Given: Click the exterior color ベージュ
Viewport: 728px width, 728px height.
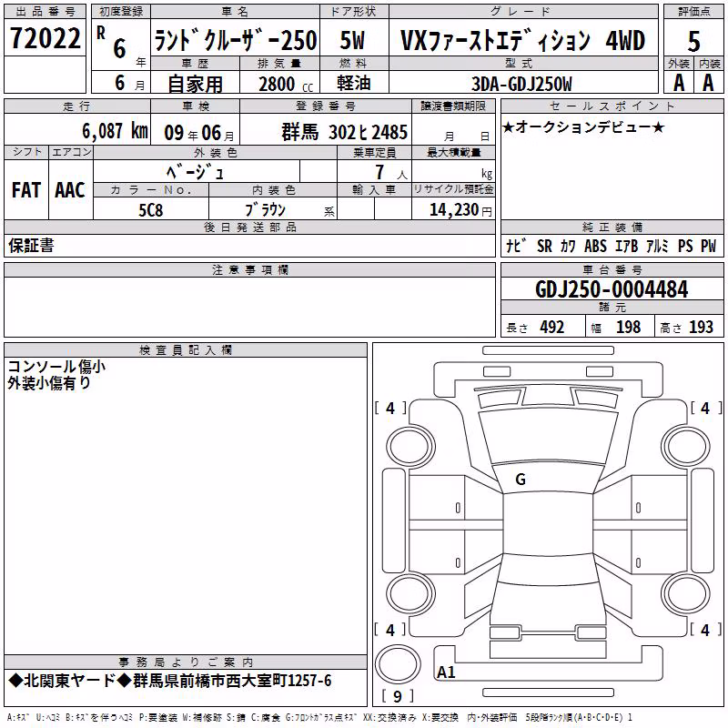Looking at the screenshot, I should (x=196, y=172).
